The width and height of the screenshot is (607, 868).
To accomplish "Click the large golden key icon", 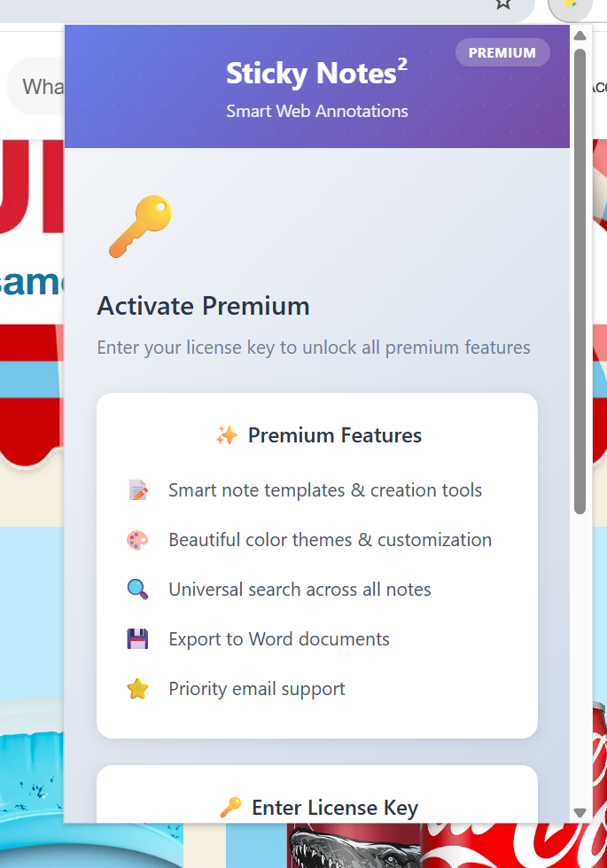I will pyautogui.click(x=141, y=226).
